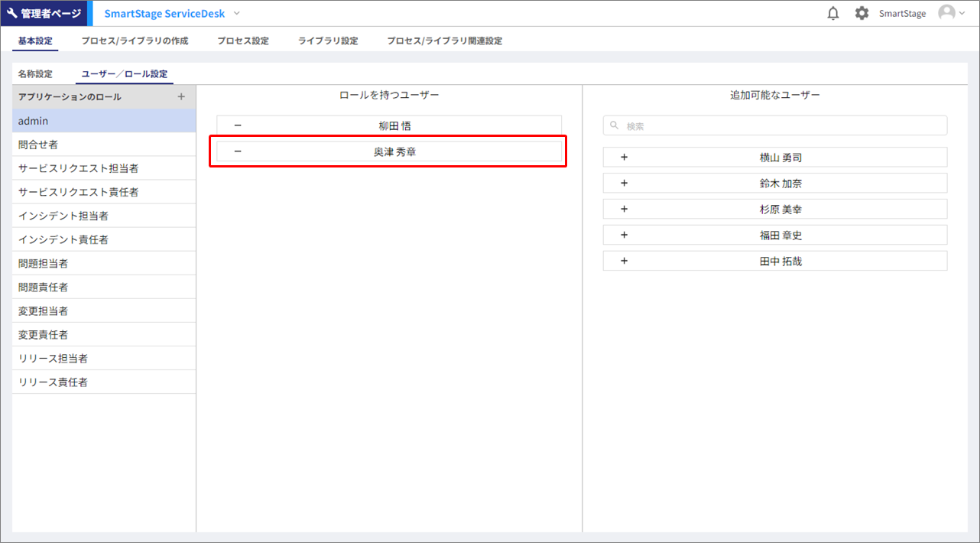Add 杉原 美幸 using the plus icon
The height and width of the screenshot is (543, 980).
tap(624, 210)
